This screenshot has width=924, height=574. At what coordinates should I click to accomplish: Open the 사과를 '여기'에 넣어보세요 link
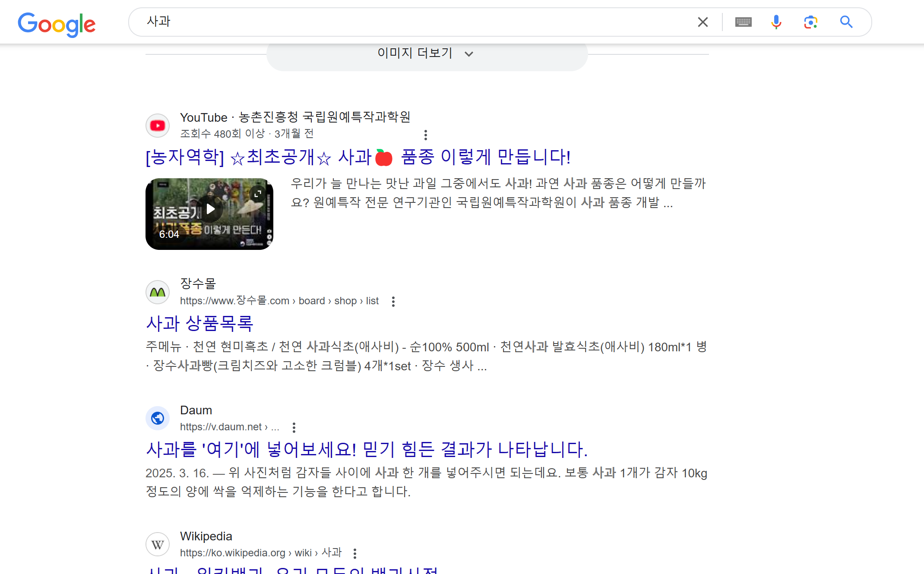(x=367, y=450)
